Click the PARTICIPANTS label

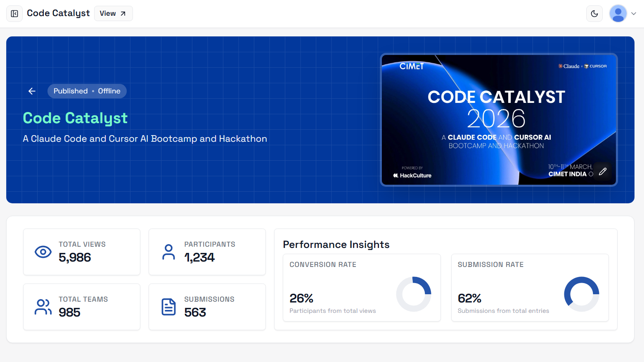pos(210,244)
